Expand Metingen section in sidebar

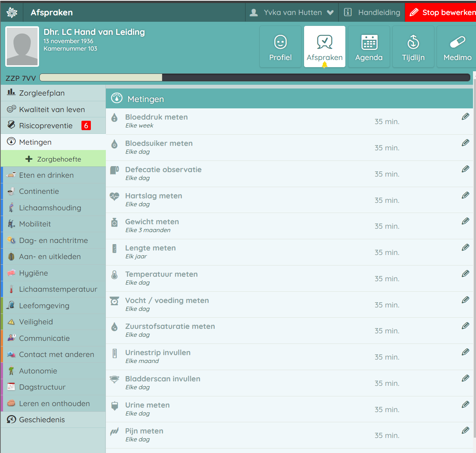[x=35, y=142]
